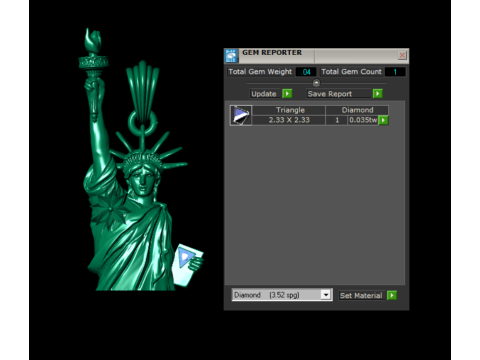Screen dimensions: 480x360
Task: Click the Set Material green arrow
Action: (392, 295)
